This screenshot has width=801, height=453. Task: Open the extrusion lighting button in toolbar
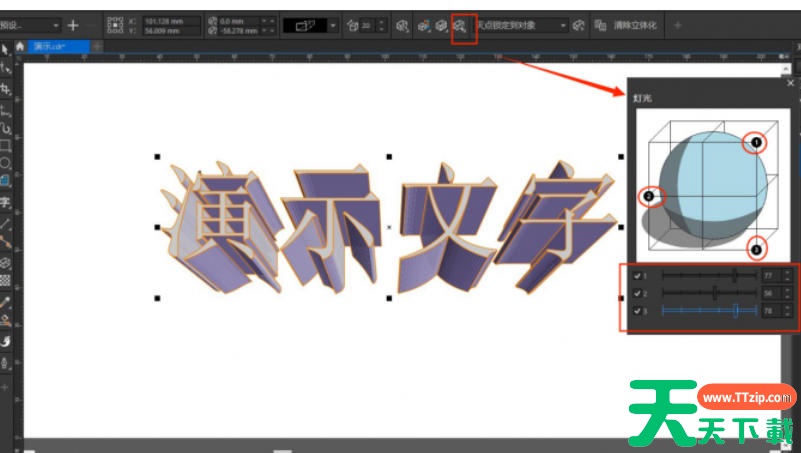tap(463, 24)
